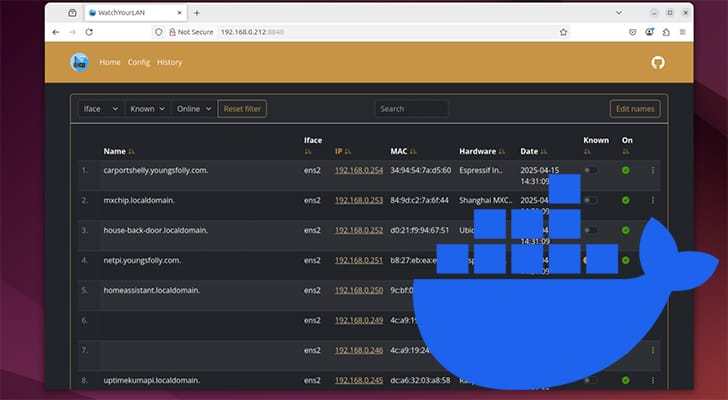The height and width of the screenshot is (400, 728).
Task: Click the green online check for carportshelly
Action: [x=626, y=170]
